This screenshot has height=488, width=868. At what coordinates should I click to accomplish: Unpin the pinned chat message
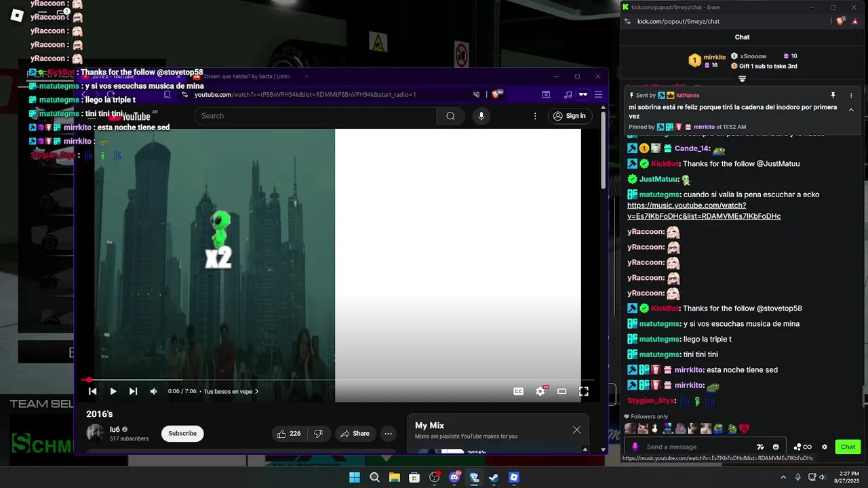click(833, 96)
